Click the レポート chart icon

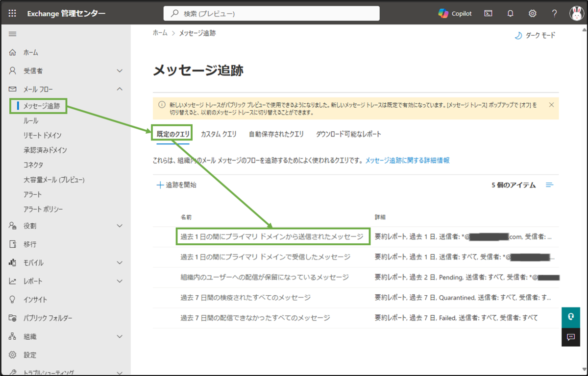click(13, 282)
